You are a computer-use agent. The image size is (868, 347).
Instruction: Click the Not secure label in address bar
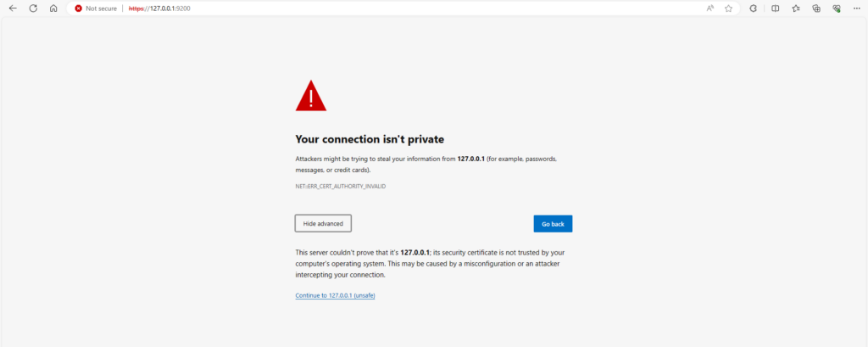[102, 8]
